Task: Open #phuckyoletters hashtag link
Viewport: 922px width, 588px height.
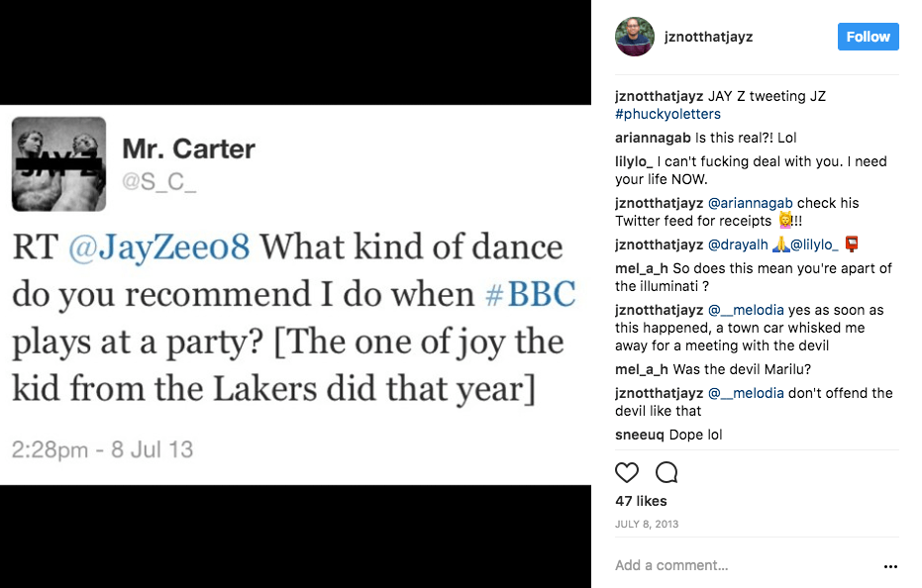Action: coord(667,114)
